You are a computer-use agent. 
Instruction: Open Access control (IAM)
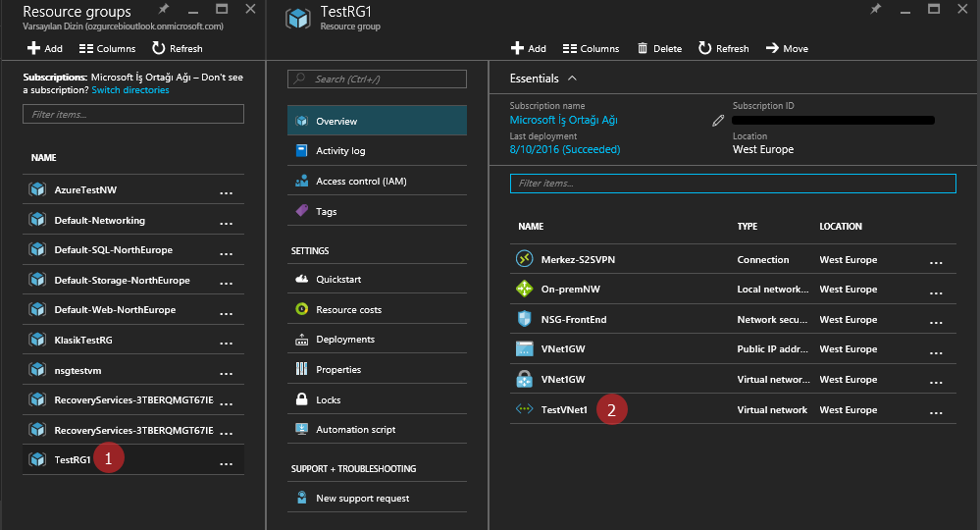[377, 181]
